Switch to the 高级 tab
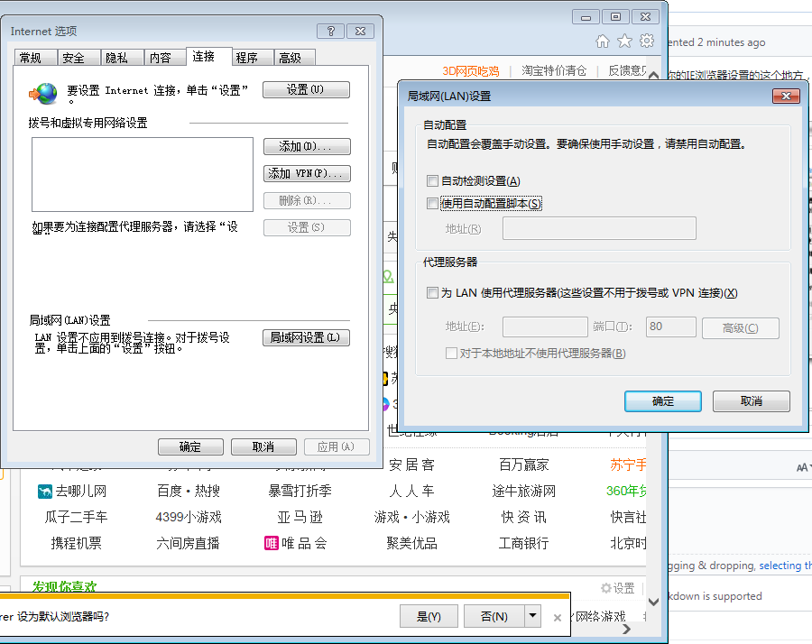This screenshot has width=812, height=644. point(295,57)
